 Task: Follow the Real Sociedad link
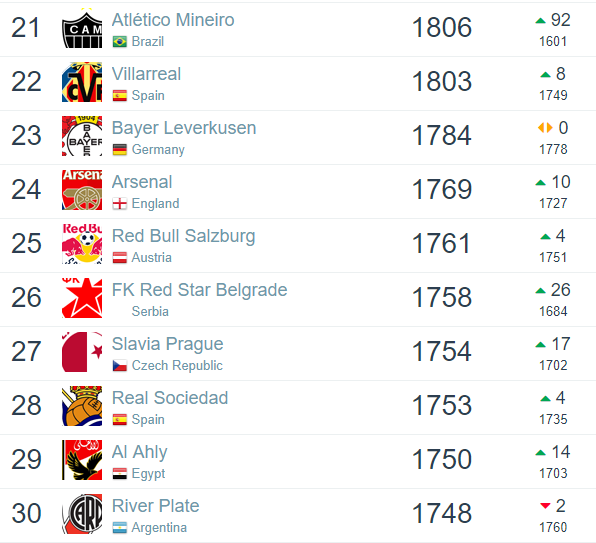click(x=170, y=398)
